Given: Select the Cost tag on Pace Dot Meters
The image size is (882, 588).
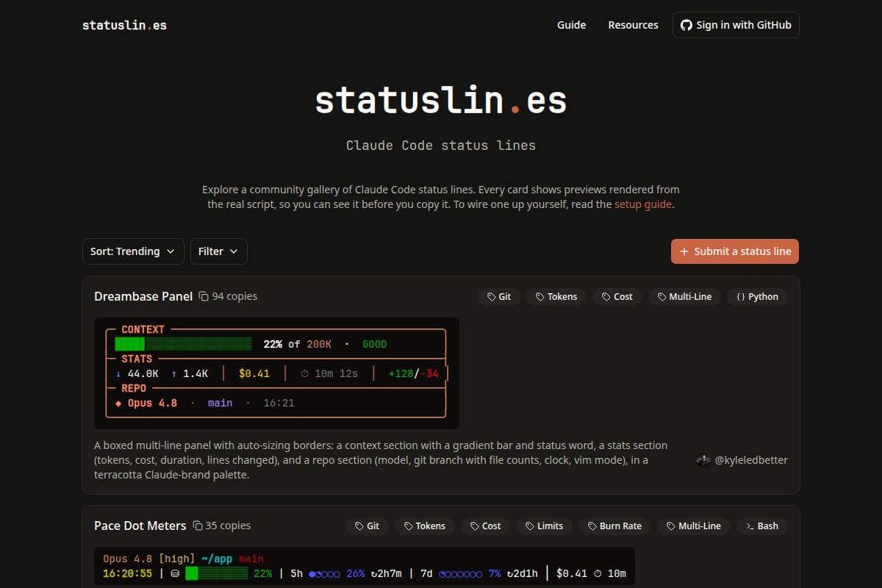Looking at the screenshot, I should click(x=486, y=526).
